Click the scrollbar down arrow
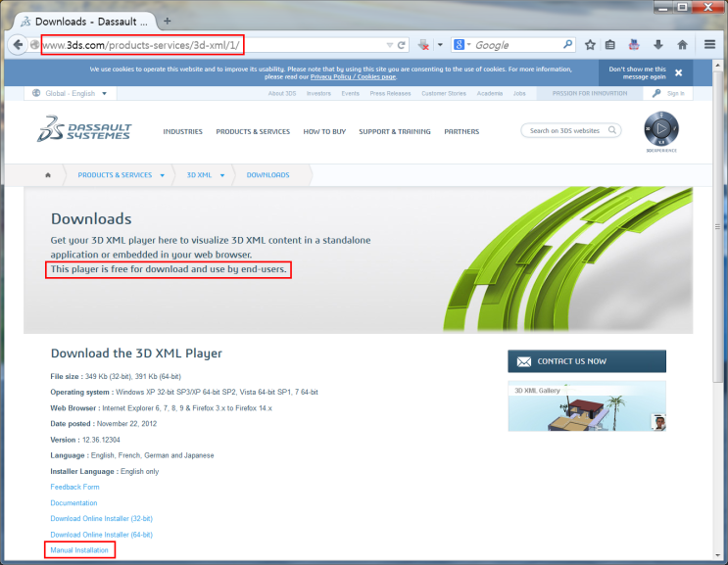Image resolution: width=728 pixels, height=565 pixels. [x=717, y=555]
